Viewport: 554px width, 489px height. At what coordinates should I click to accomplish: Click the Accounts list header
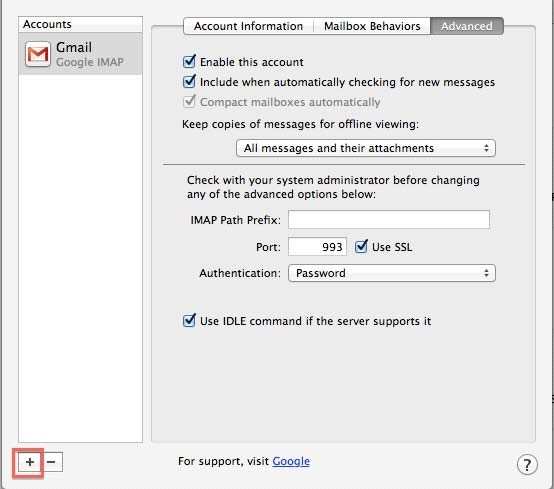[x=81, y=24]
